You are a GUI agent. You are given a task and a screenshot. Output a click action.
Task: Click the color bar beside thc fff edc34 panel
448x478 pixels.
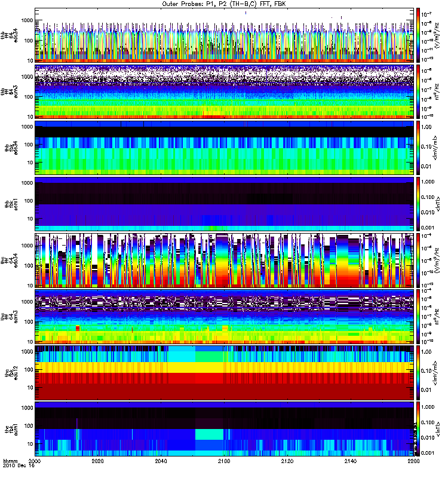point(418,261)
